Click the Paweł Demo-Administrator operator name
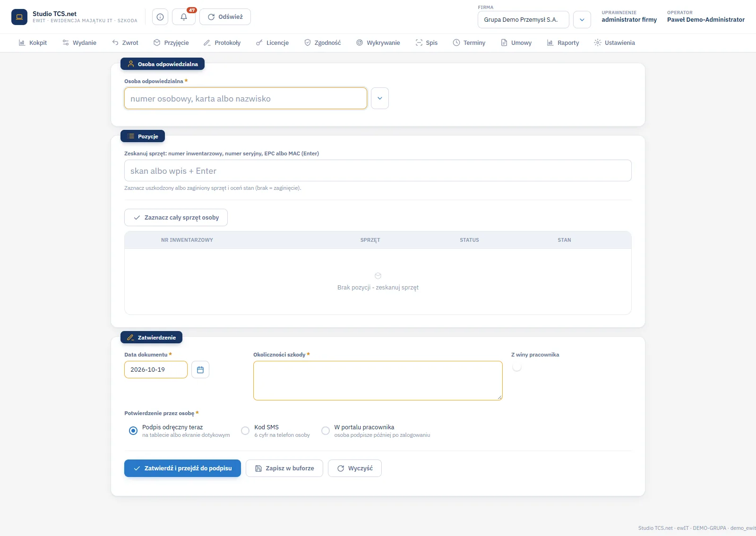The width and height of the screenshot is (756, 536). click(x=706, y=20)
